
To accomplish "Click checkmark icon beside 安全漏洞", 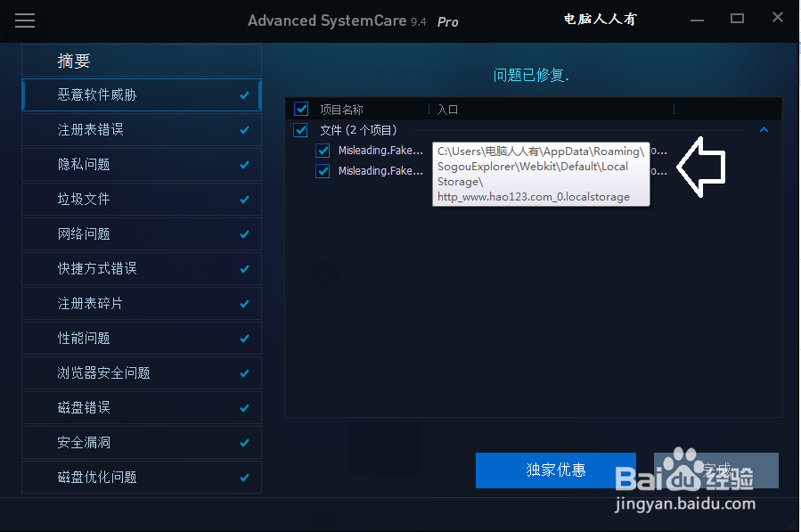I will click(x=245, y=443).
